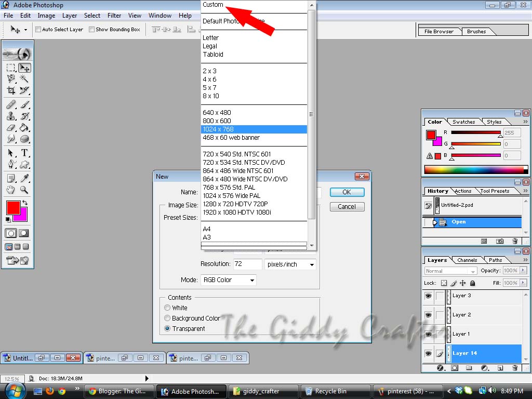The width and height of the screenshot is (532, 399).
Task: Select the Brush tool
Action: pyautogui.click(x=24, y=105)
